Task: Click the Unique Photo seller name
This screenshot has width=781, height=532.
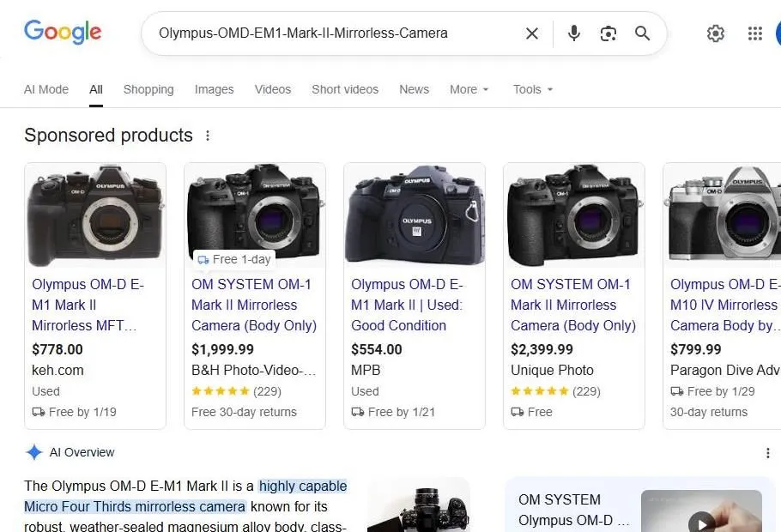Action: (x=552, y=371)
